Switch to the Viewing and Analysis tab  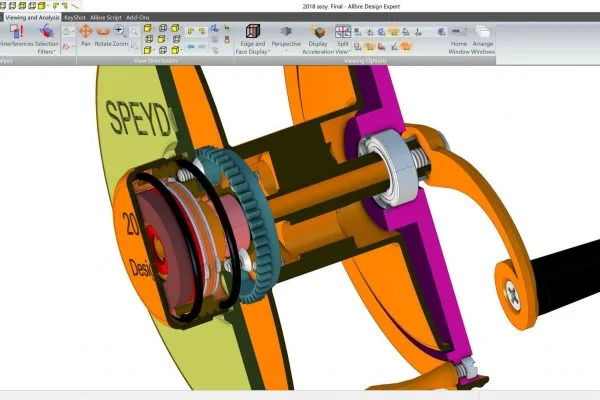pos(33,18)
